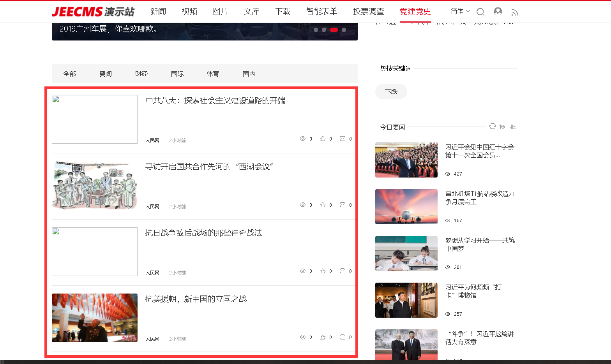
Task: Switch to the 国际 category tab
Action: 177,74
